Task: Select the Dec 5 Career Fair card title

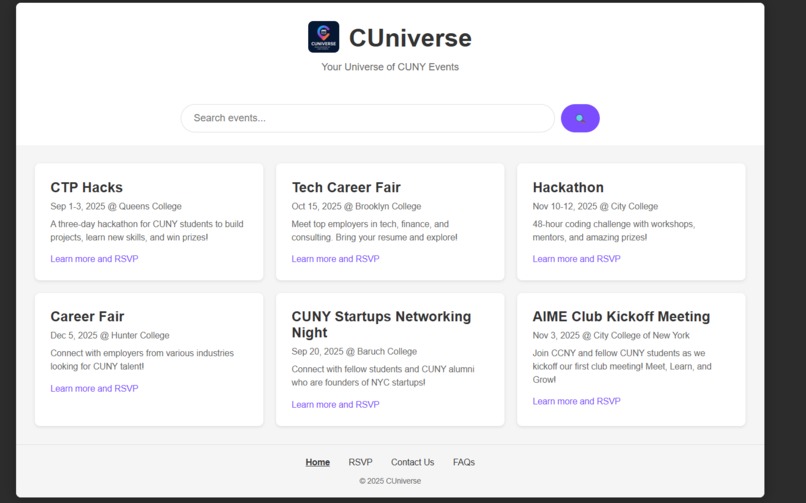Action: 87,316
